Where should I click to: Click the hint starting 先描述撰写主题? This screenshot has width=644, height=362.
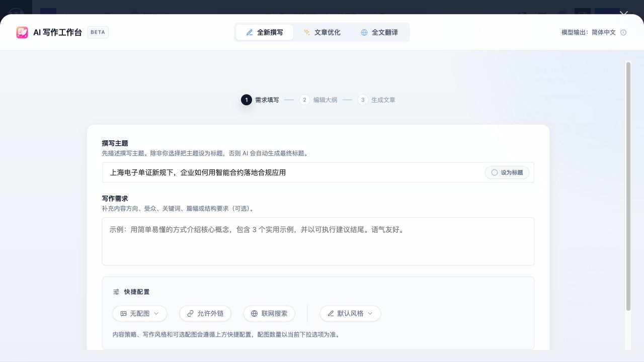click(205, 153)
